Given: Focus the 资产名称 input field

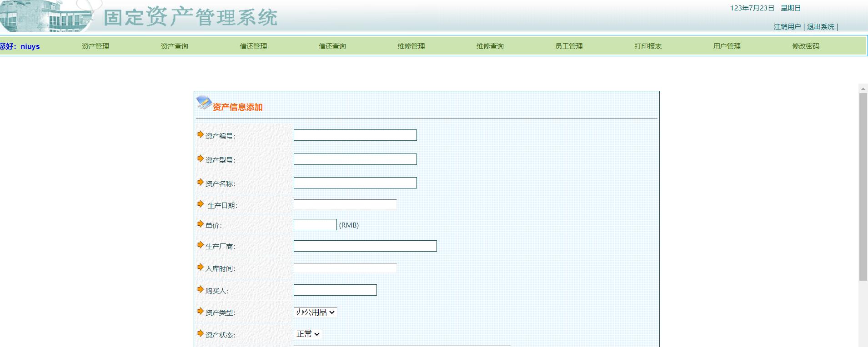Looking at the screenshot, I should (355, 183).
